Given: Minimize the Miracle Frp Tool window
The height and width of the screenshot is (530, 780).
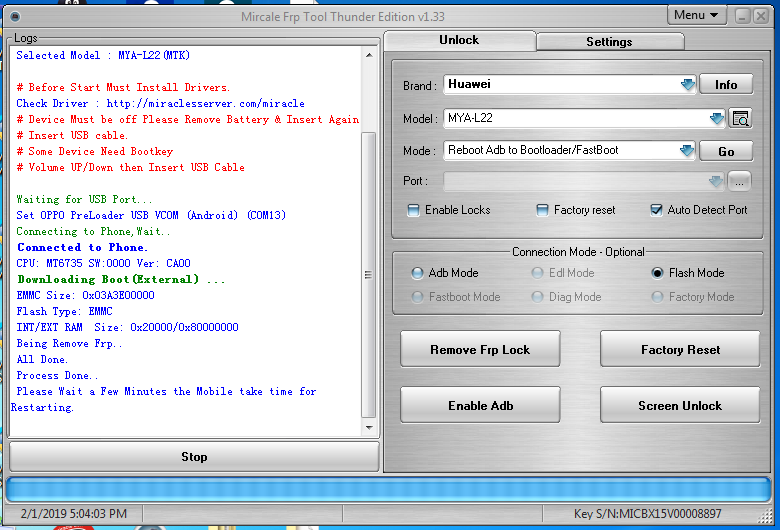Looking at the screenshot, I should point(742,16).
